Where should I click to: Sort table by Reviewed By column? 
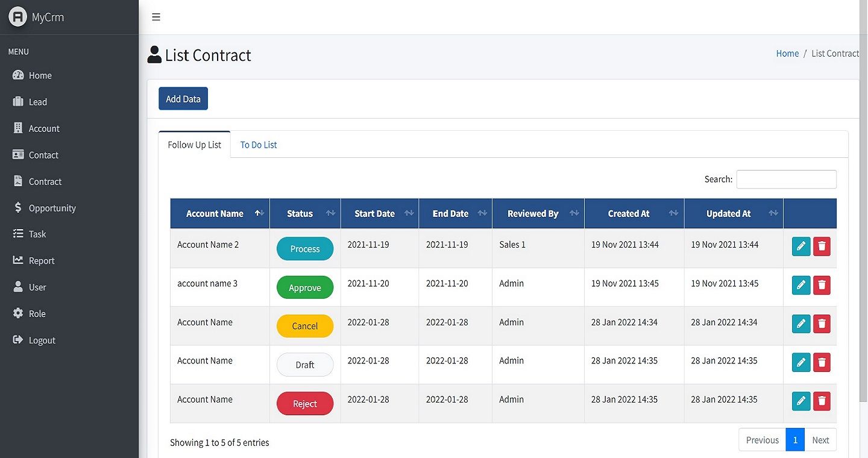click(x=538, y=213)
